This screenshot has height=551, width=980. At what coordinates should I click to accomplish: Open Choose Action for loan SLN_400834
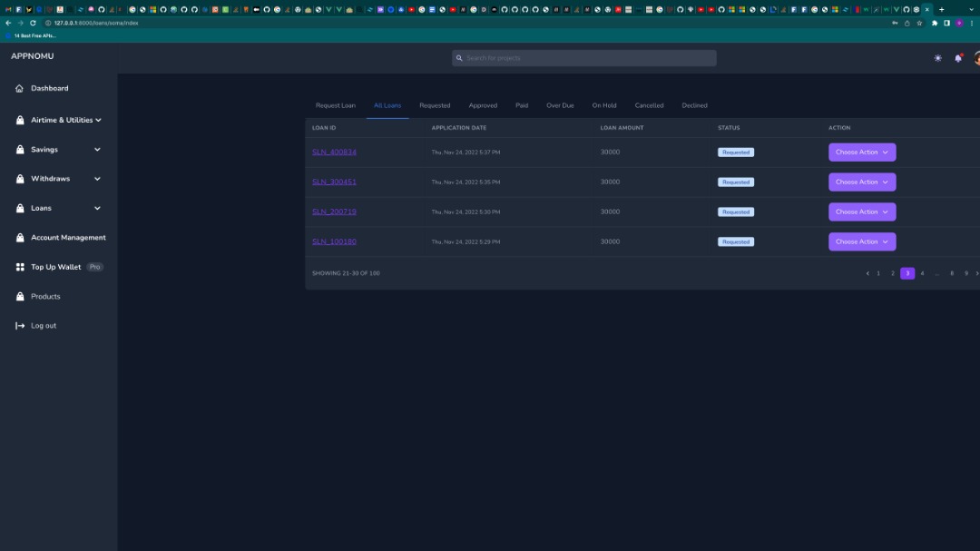tap(860, 152)
